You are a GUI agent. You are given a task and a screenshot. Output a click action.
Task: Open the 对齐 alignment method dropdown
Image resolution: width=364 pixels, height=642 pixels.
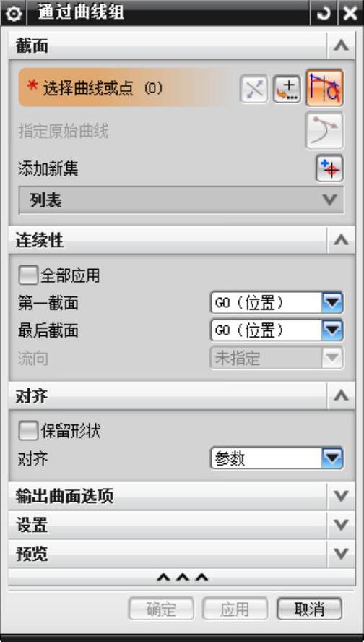coord(277,458)
